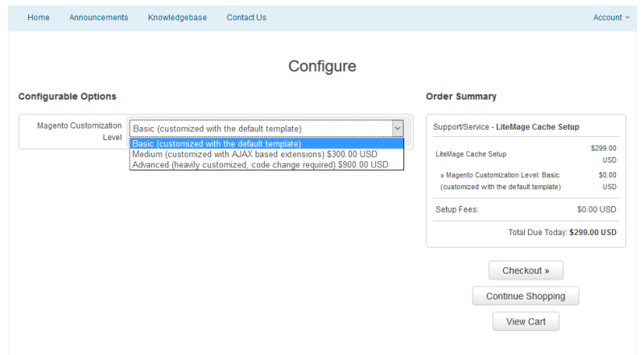Screen dimensions: 644x355
Task: Open the Contact Us page
Action: pyautogui.click(x=246, y=18)
